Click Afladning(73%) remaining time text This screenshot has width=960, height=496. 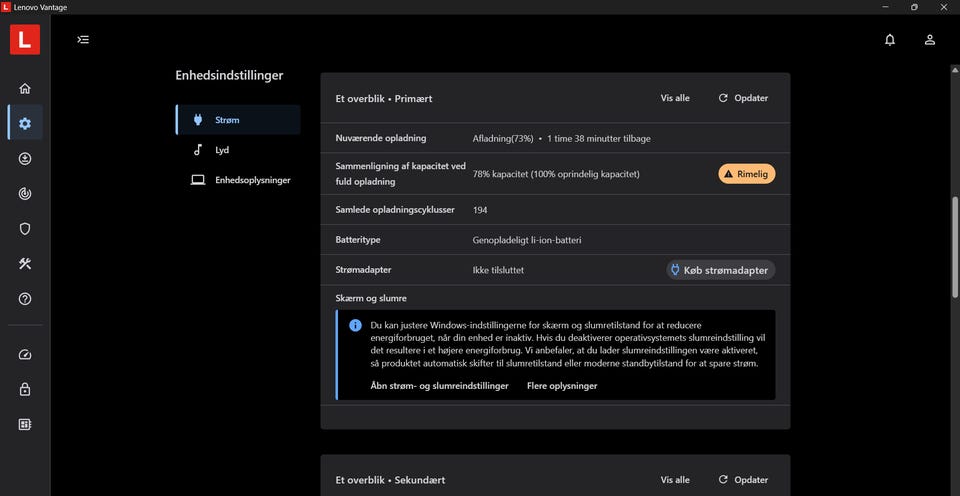[x=561, y=138]
